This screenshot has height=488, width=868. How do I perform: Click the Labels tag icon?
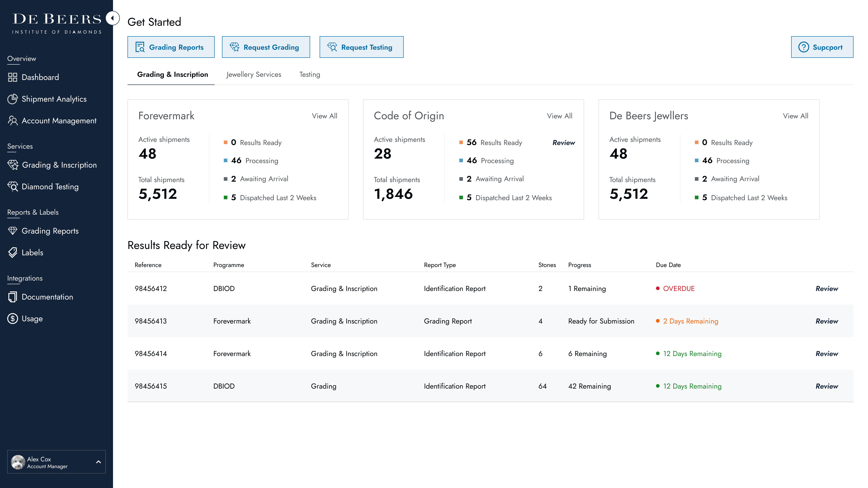coord(12,253)
